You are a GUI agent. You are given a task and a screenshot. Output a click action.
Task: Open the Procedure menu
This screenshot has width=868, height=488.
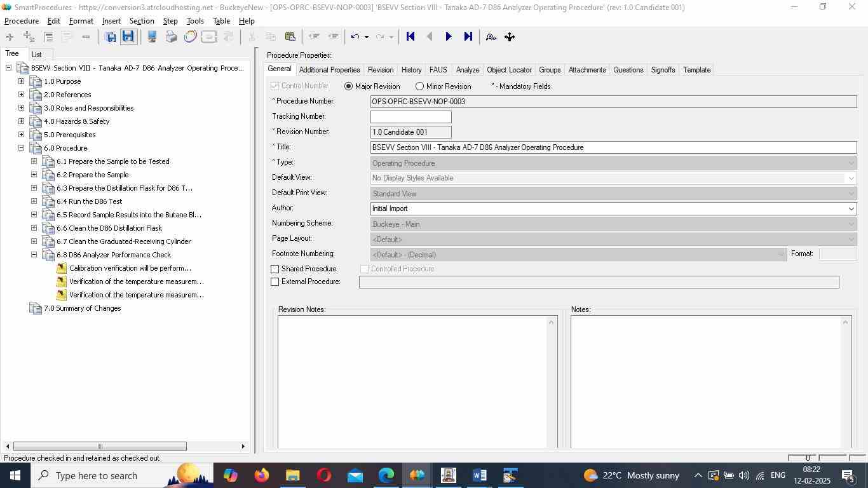(x=22, y=21)
